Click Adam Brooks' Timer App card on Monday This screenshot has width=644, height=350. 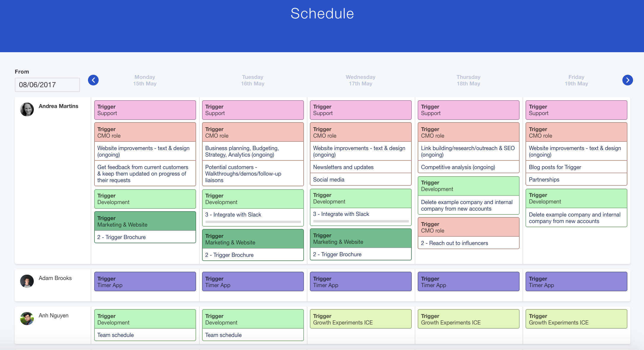pyautogui.click(x=145, y=281)
